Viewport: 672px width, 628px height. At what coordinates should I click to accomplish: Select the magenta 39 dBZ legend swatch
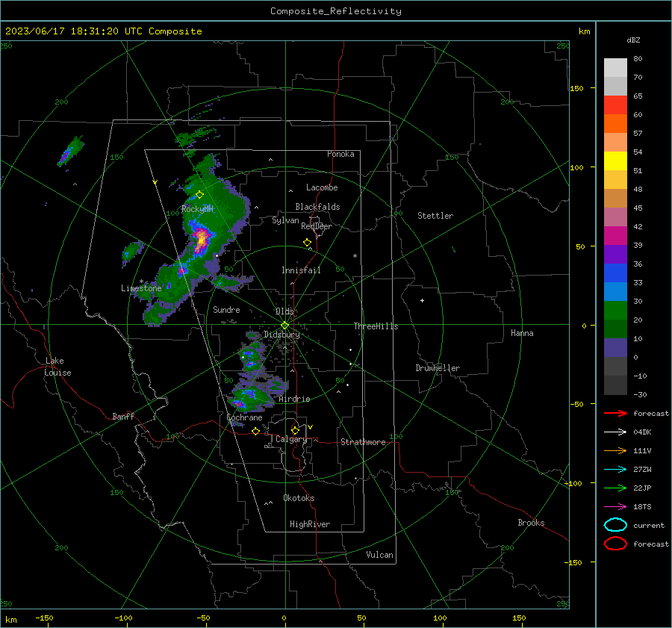tap(615, 236)
